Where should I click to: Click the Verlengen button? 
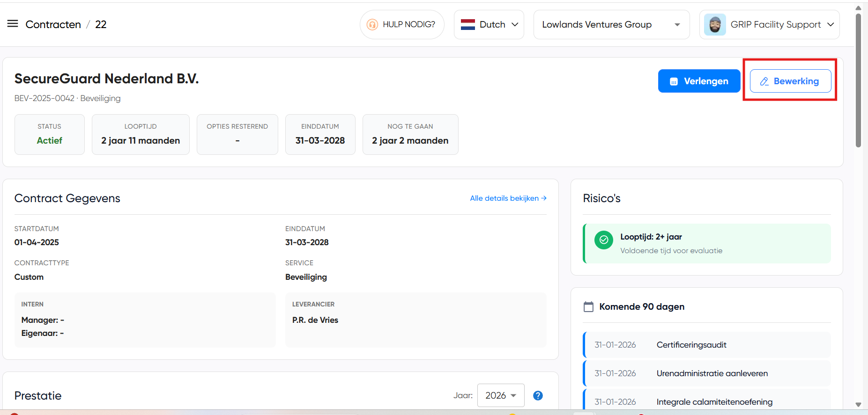[699, 81]
